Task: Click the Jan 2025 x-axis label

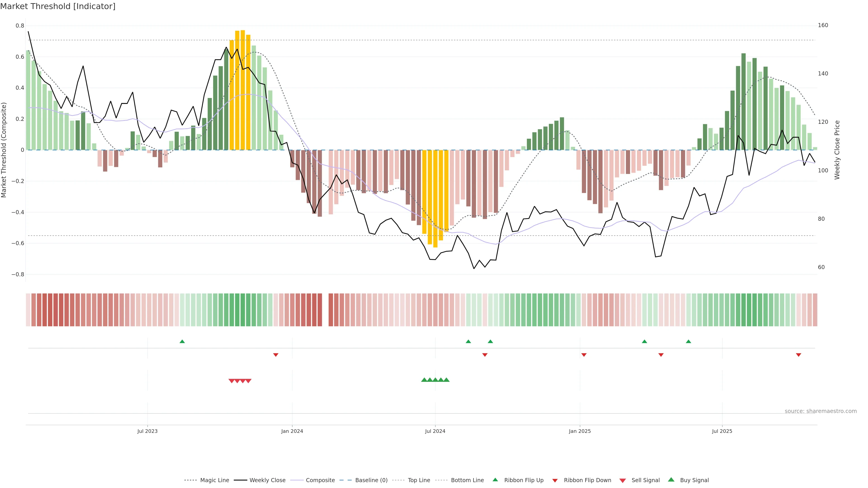Action: (x=580, y=431)
